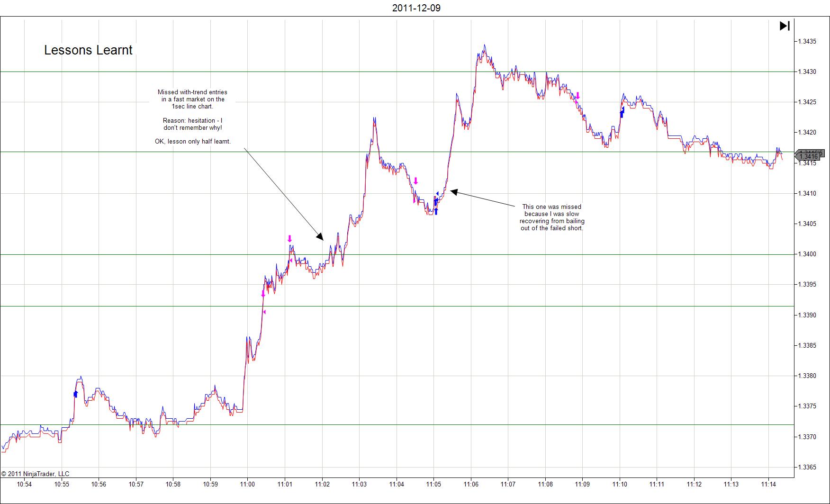Click the 11:11 time axis label
The height and width of the screenshot is (504, 830).
click(657, 485)
